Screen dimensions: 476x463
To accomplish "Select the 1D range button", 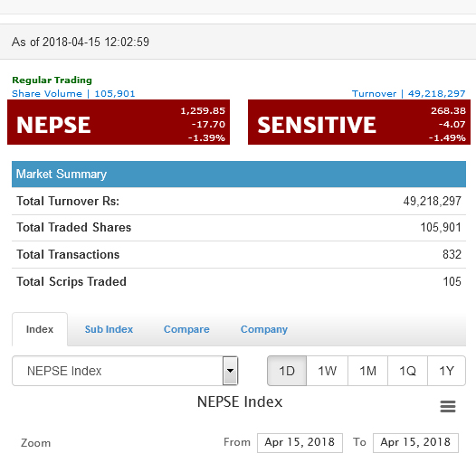I will tap(287, 371).
